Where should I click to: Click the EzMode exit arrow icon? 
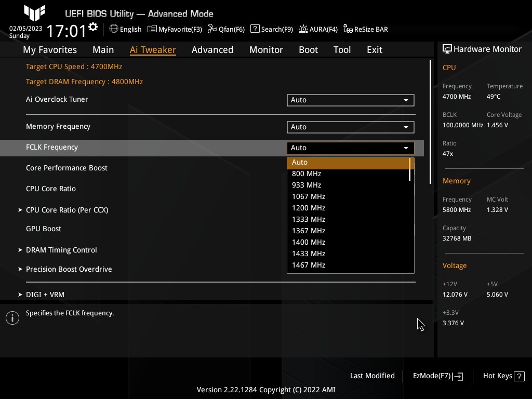458,376
